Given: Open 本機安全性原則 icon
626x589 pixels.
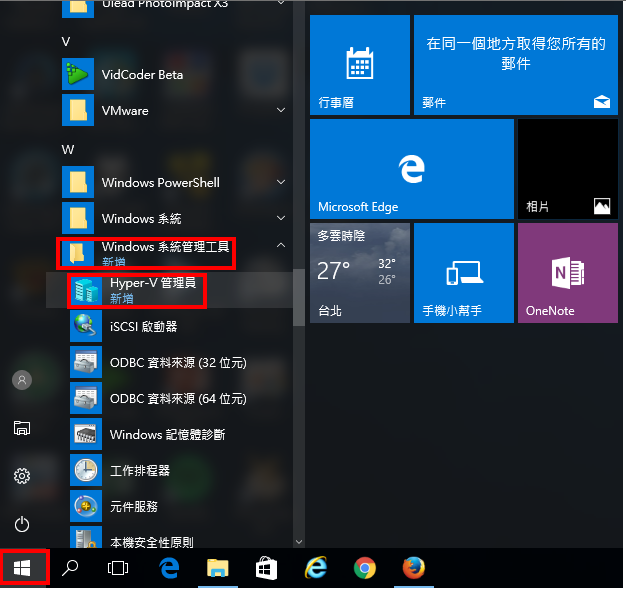Looking at the screenshot, I should click(x=86, y=537).
